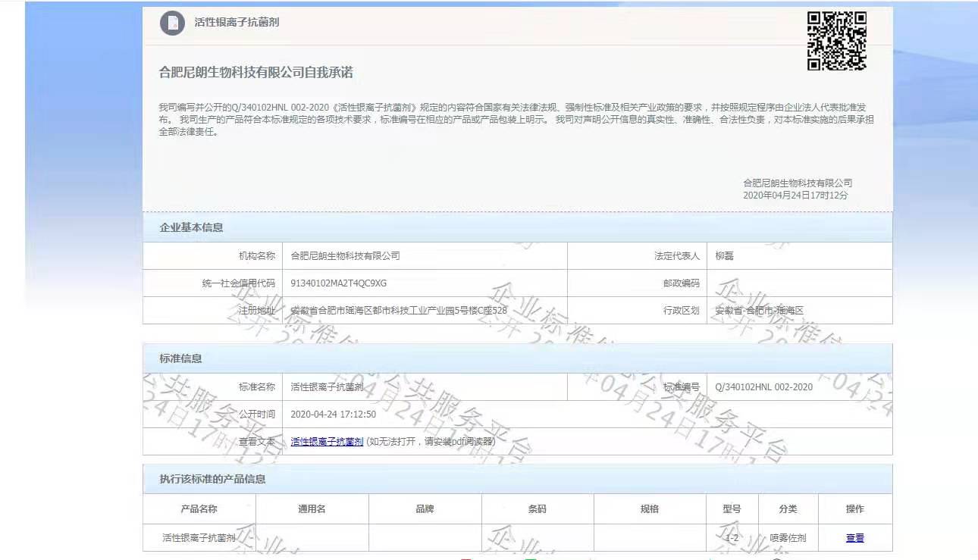Screen dimensions: 978x560
Task: Click the 查看 link in product row
Action: click(x=854, y=538)
